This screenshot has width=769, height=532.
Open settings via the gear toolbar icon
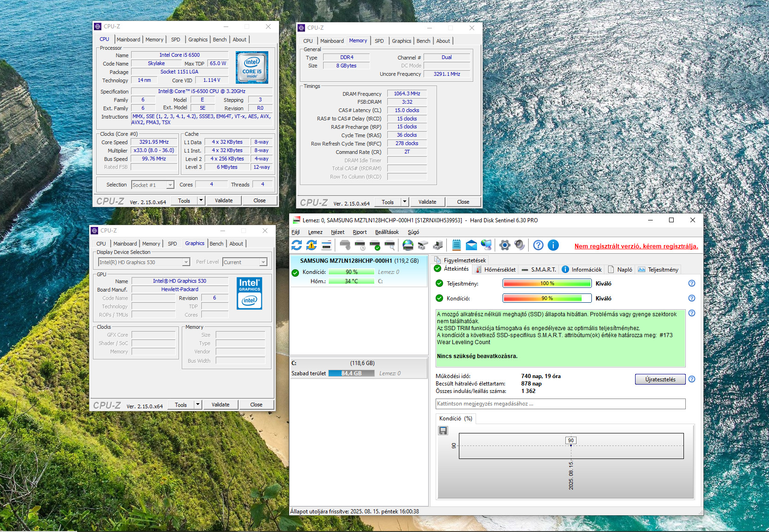pyautogui.click(x=504, y=245)
